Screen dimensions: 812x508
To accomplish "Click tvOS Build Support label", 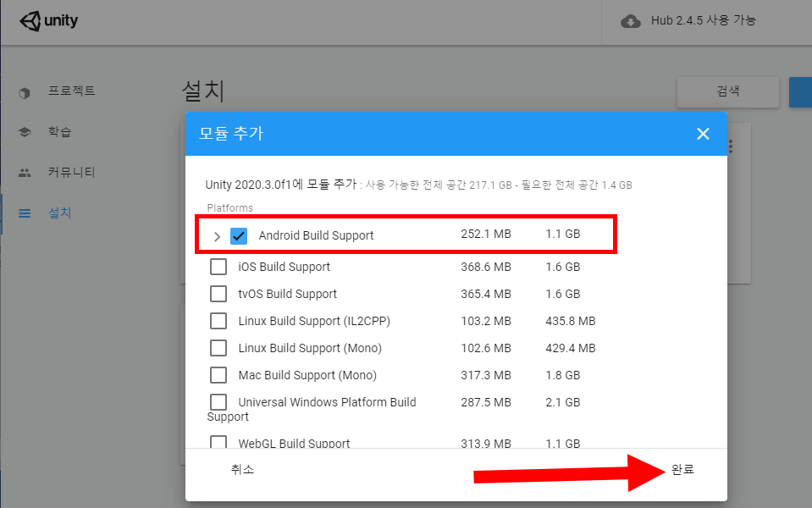I will click(287, 294).
